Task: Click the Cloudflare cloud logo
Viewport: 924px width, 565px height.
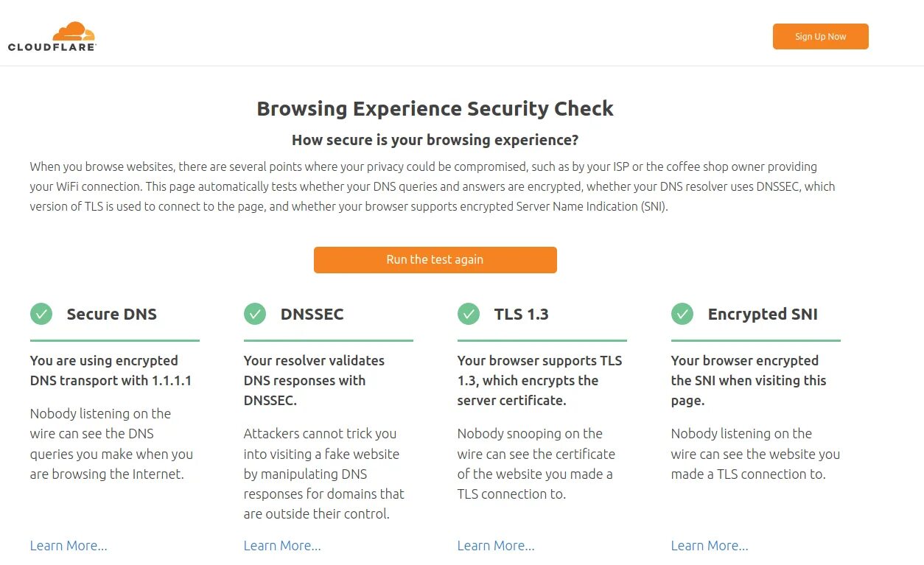Action: point(74,32)
